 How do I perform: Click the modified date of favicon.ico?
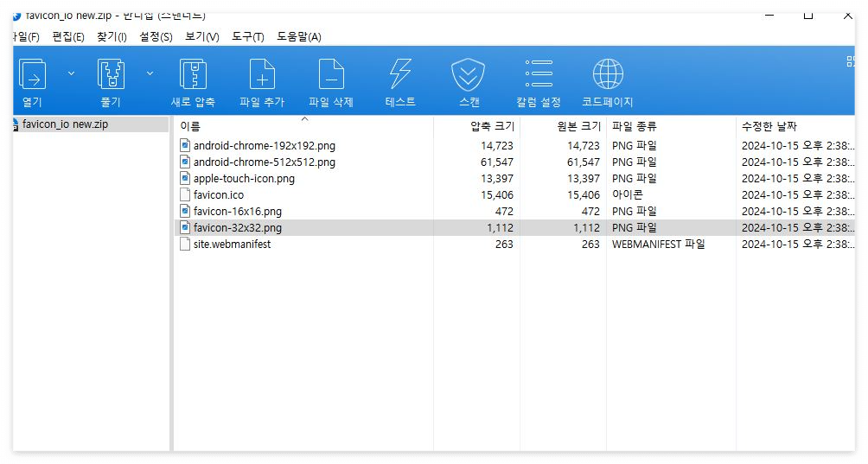796,195
